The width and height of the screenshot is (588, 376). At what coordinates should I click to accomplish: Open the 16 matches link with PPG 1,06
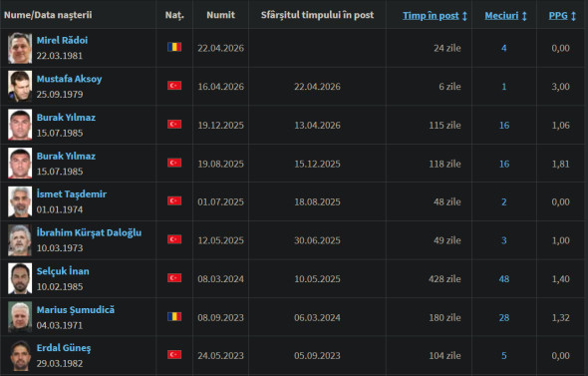click(504, 126)
